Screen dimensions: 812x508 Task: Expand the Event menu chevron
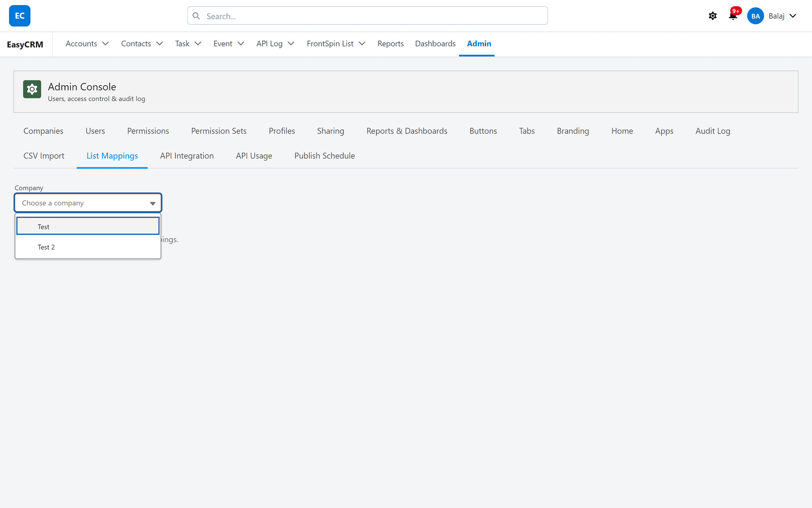click(241, 43)
